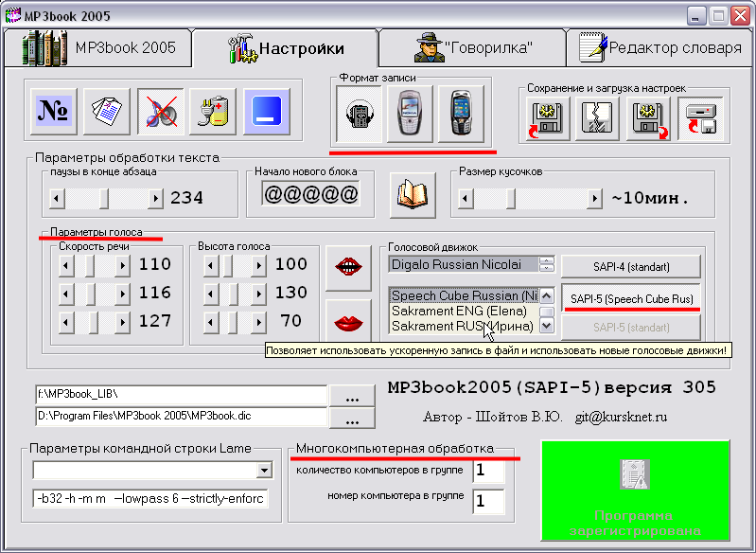This screenshot has height=553, width=756.
Task: Open the Редактор словаря tab
Action: point(660,47)
